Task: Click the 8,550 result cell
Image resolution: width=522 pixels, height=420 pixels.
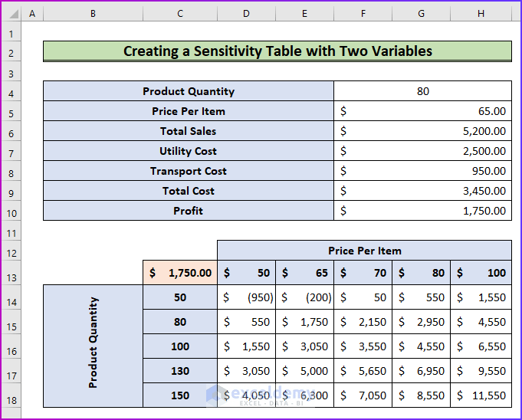Action: pyautogui.click(x=421, y=395)
